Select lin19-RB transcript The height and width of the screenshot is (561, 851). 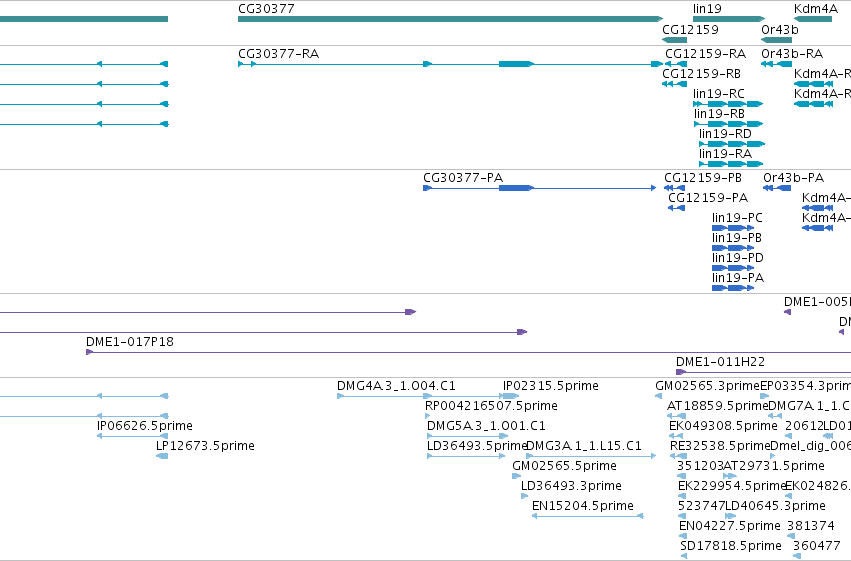tap(728, 124)
